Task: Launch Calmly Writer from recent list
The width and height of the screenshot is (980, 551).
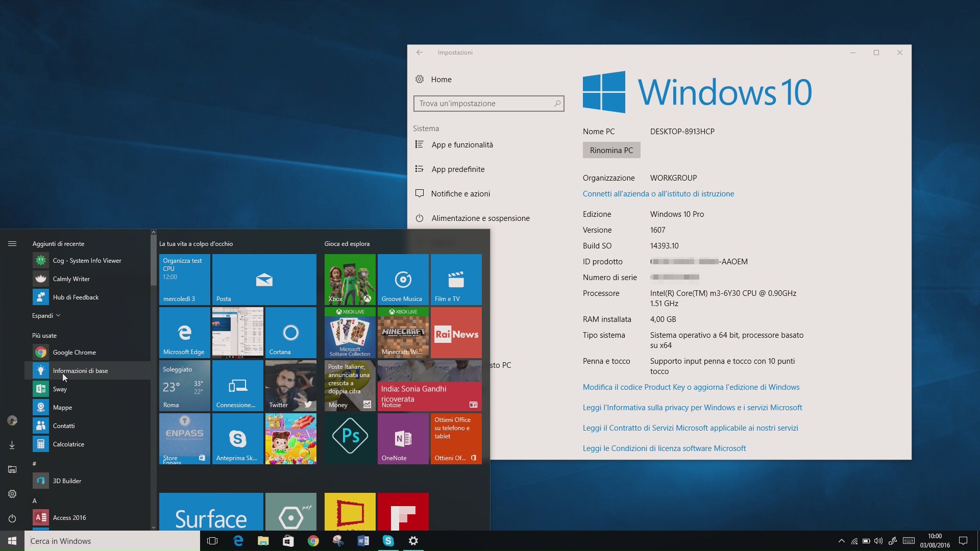Action: click(87, 279)
